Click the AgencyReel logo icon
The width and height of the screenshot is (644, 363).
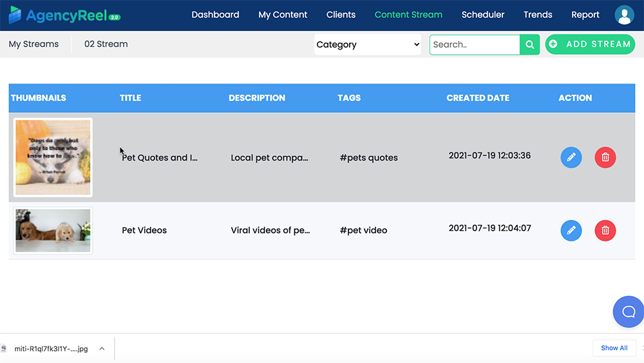point(15,15)
